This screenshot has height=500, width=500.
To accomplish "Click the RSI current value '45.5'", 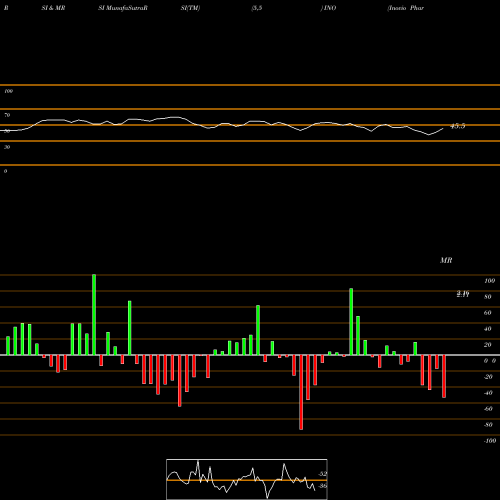I will 458,126.
